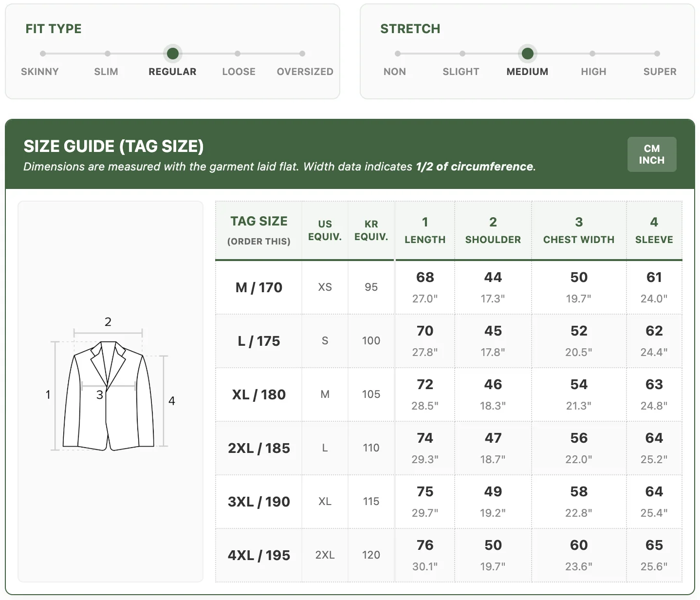Select the SHOULDER column header
Screen dimensions: 700x600
pyautogui.click(x=493, y=230)
